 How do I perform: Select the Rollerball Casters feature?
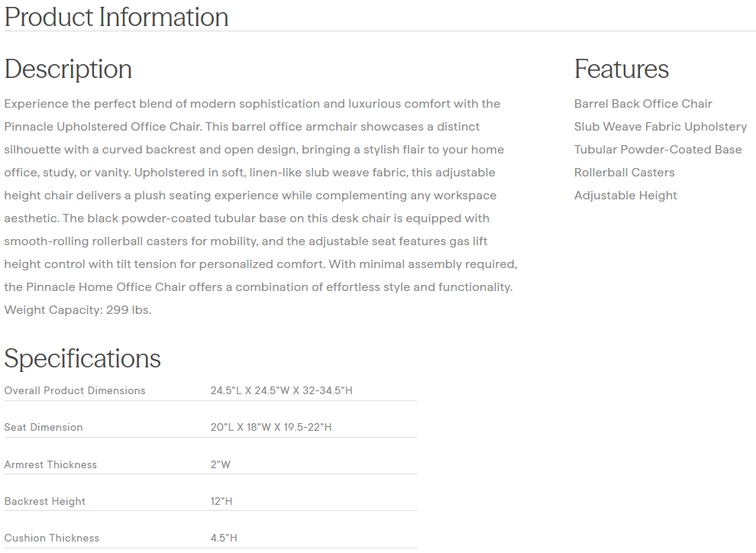(x=624, y=173)
